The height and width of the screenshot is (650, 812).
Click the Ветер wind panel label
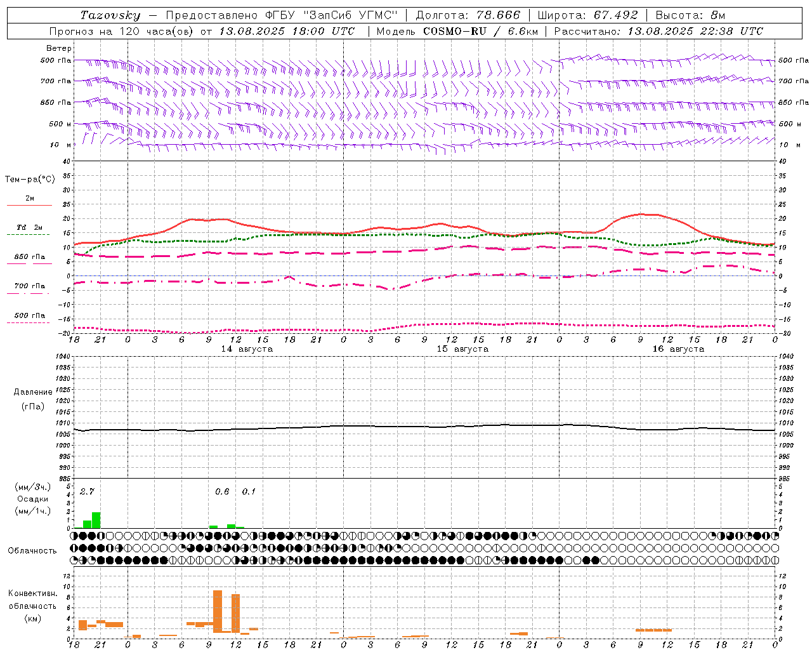pos(59,48)
